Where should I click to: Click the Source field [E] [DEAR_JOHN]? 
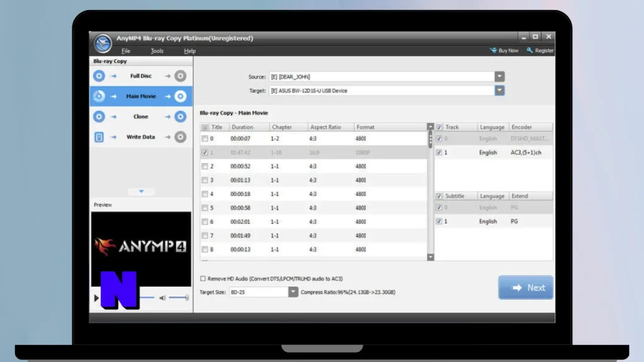click(x=382, y=77)
